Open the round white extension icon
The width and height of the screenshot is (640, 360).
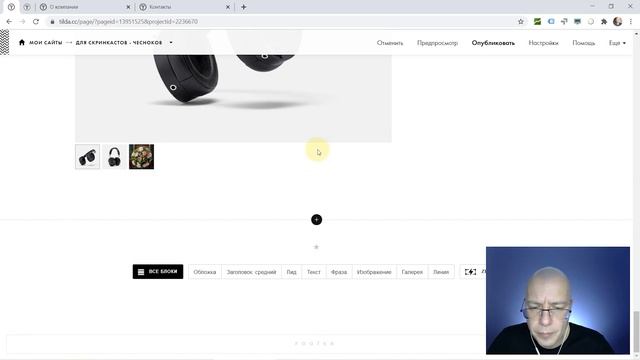coord(591,22)
